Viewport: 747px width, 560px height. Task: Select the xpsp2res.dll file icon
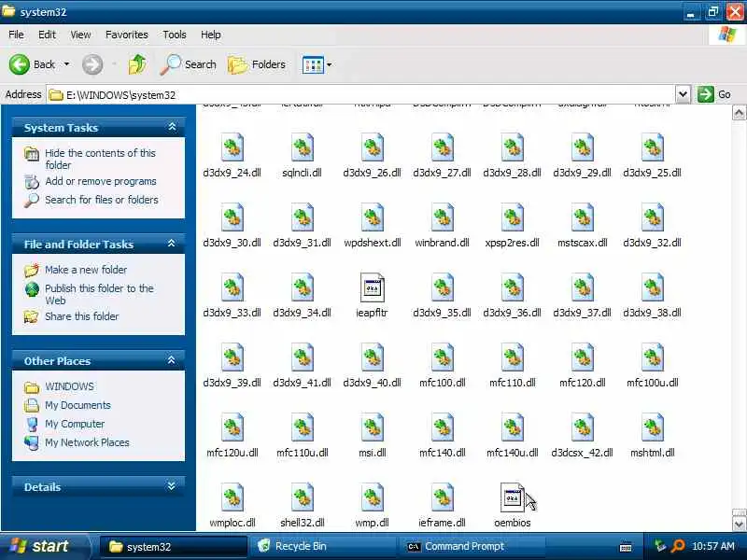coord(513,217)
